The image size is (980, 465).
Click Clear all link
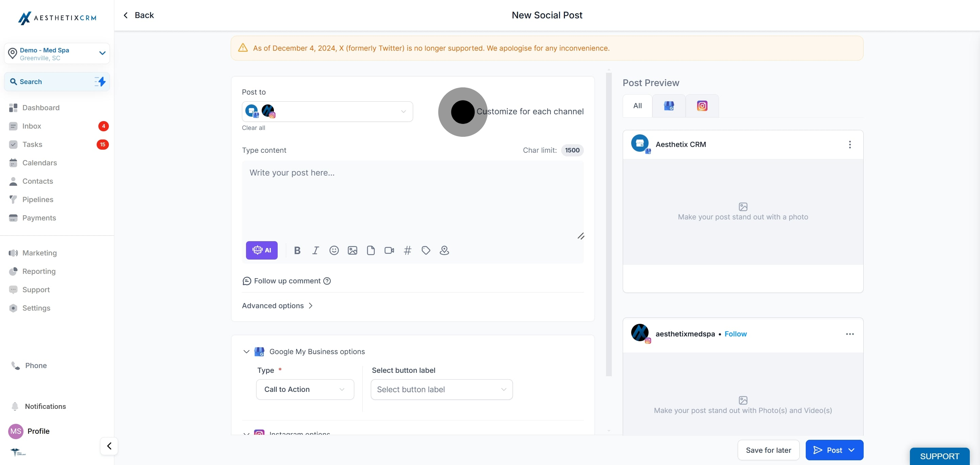tap(254, 128)
